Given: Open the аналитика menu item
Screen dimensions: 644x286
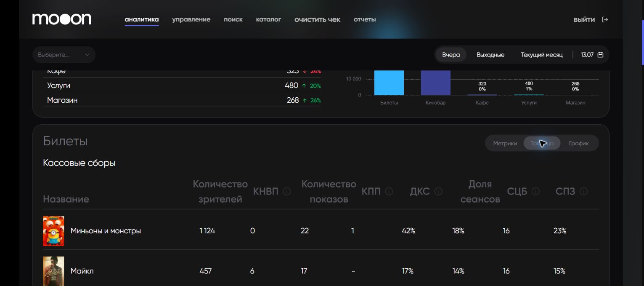Looking at the screenshot, I should click(x=142, y=19).
